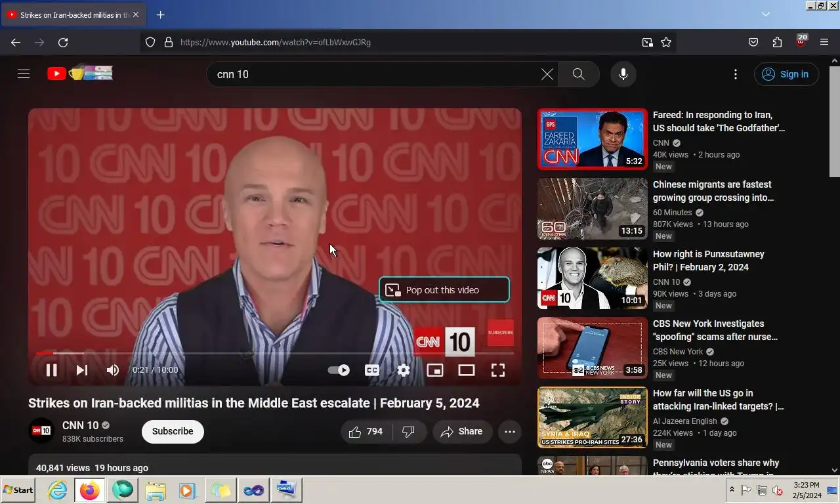This screenshot has width=840, height=504.
Task: Close the YouTube tab
Action: click(135, 14)
